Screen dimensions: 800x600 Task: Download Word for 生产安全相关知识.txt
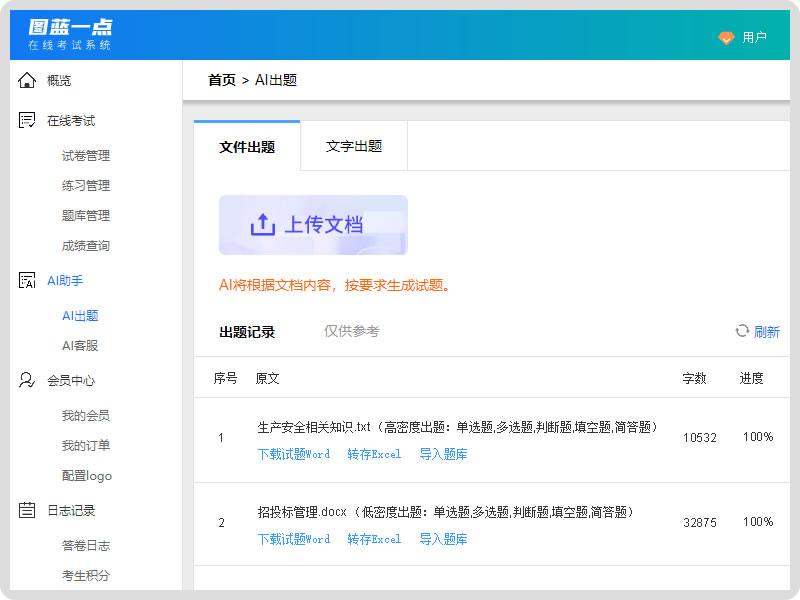pyautogui.click(x=294, y=454)
